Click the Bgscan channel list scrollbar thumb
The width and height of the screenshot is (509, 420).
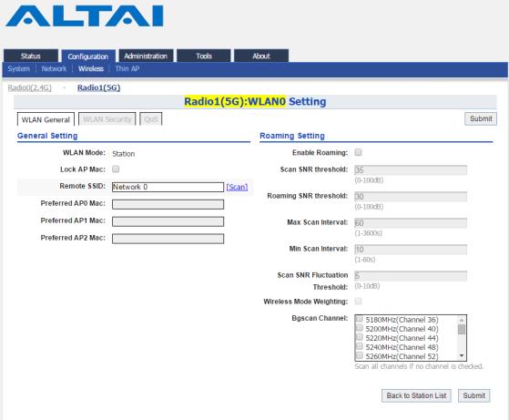pos(462,330)
